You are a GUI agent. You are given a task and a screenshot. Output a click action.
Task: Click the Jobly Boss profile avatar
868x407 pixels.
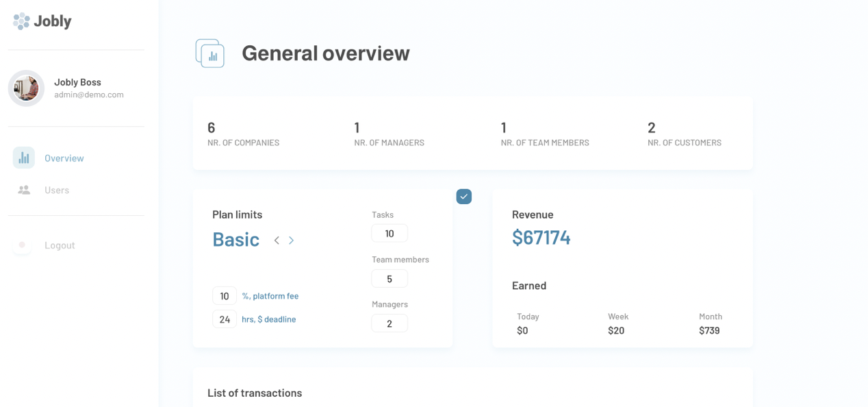point(26,88)
